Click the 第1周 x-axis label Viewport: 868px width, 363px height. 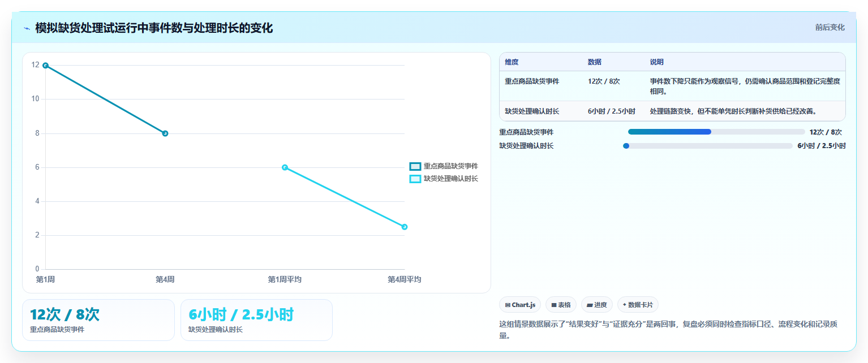click(x=45, y=279)
